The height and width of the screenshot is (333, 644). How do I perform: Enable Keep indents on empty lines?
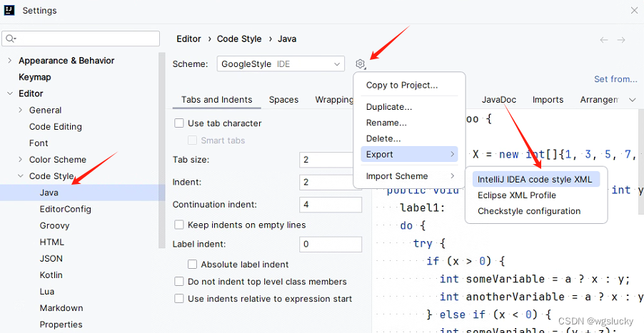(178, 225)
